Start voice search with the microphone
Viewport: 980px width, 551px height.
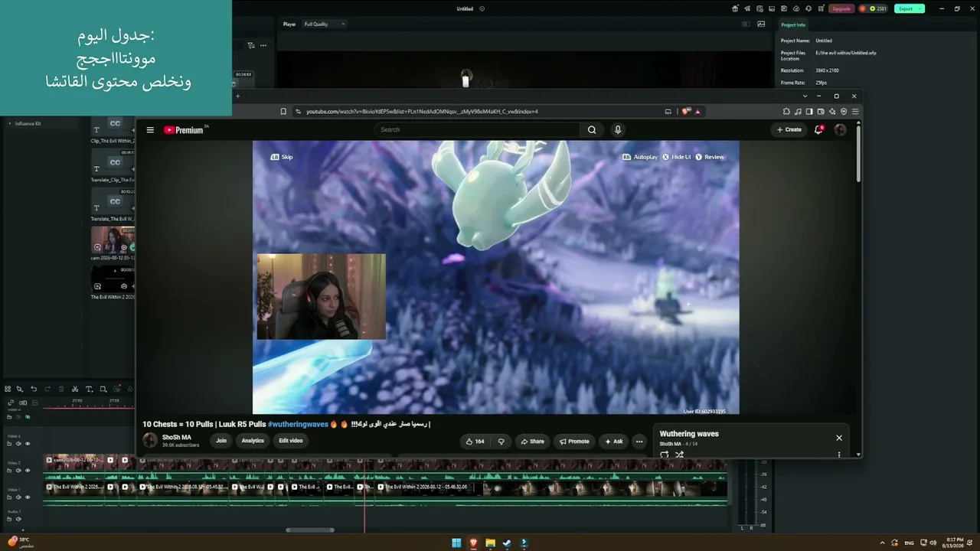point(618,130)
